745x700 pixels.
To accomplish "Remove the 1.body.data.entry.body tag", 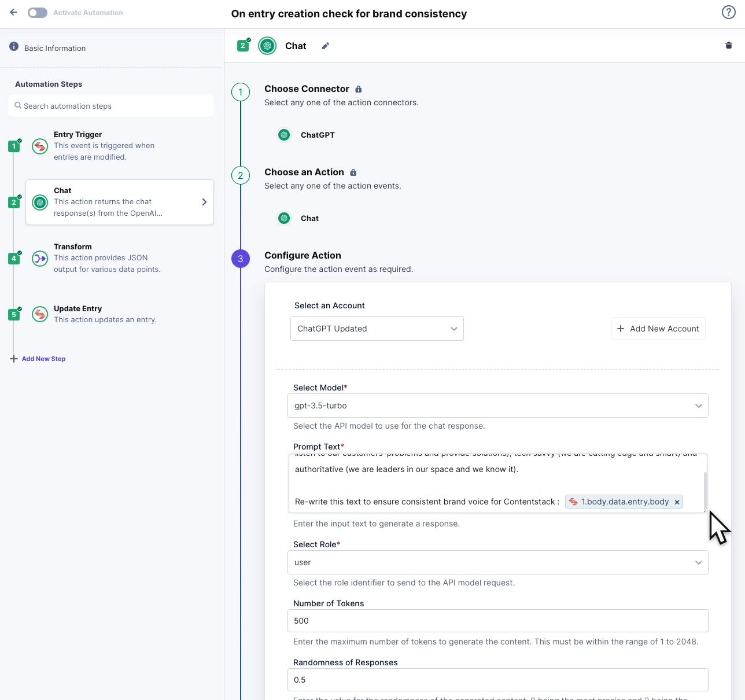I will (677, 502).
